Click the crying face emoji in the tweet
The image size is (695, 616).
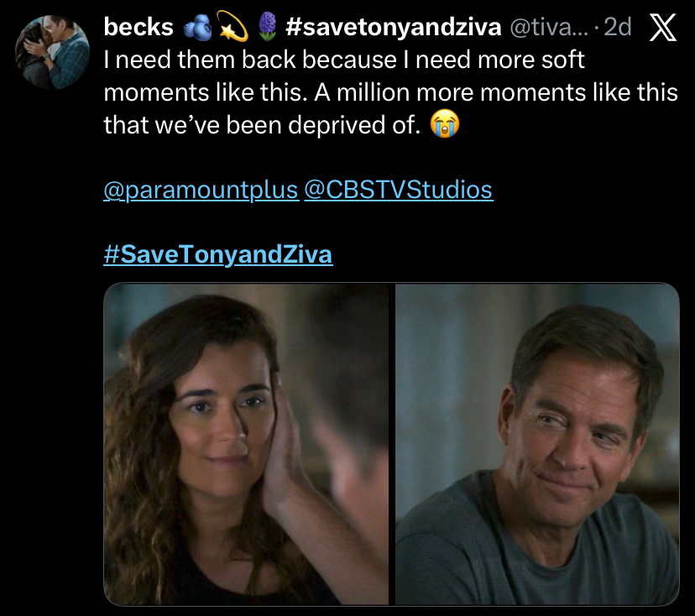tap(442, 126)
